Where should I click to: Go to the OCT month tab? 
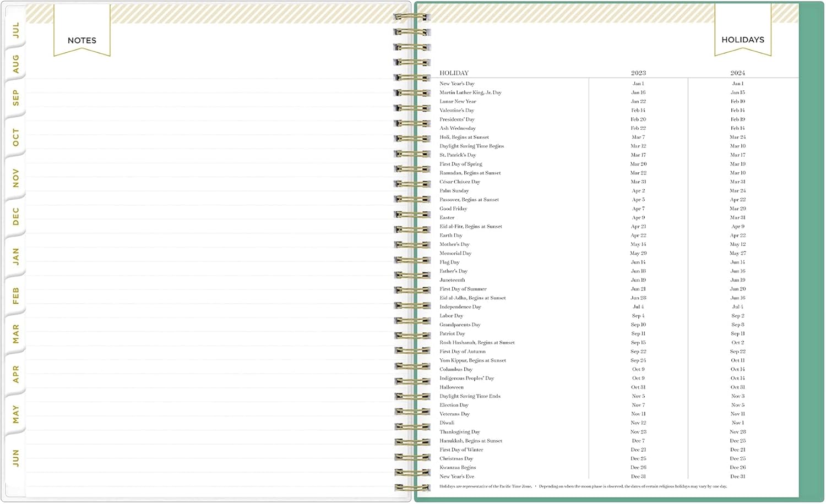[15, 138]
